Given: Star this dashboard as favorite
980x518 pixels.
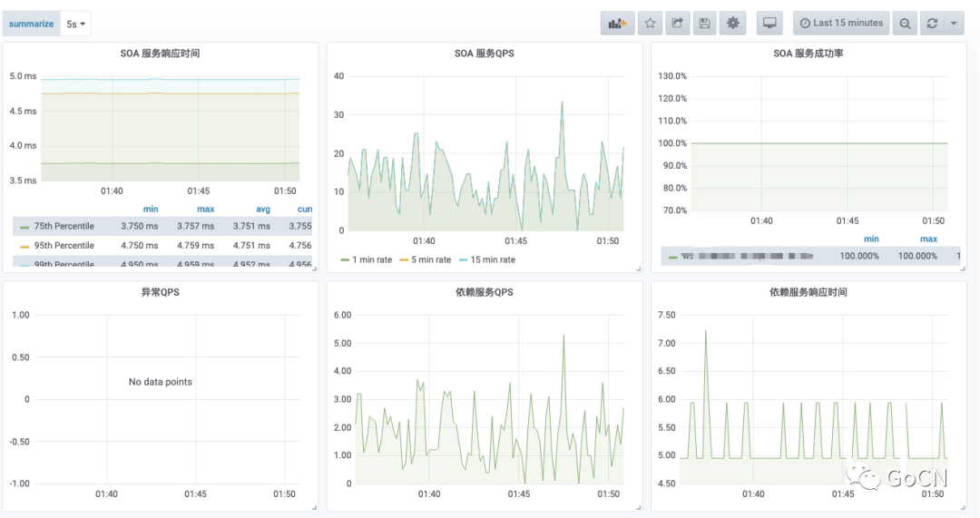Looking at the screenshot, I should (650, 24).
